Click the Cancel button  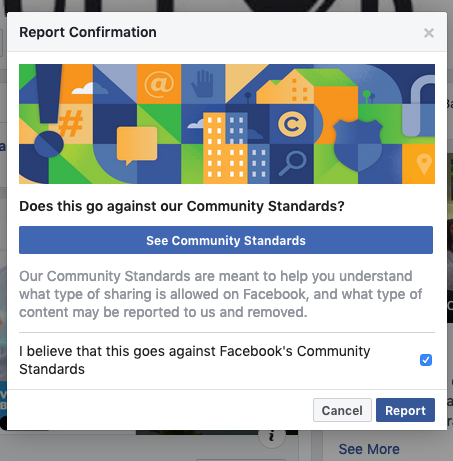coord(342,410)
